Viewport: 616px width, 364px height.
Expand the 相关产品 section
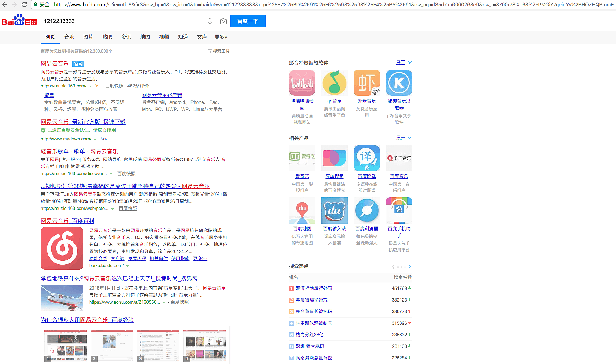[x=404, y=138]
